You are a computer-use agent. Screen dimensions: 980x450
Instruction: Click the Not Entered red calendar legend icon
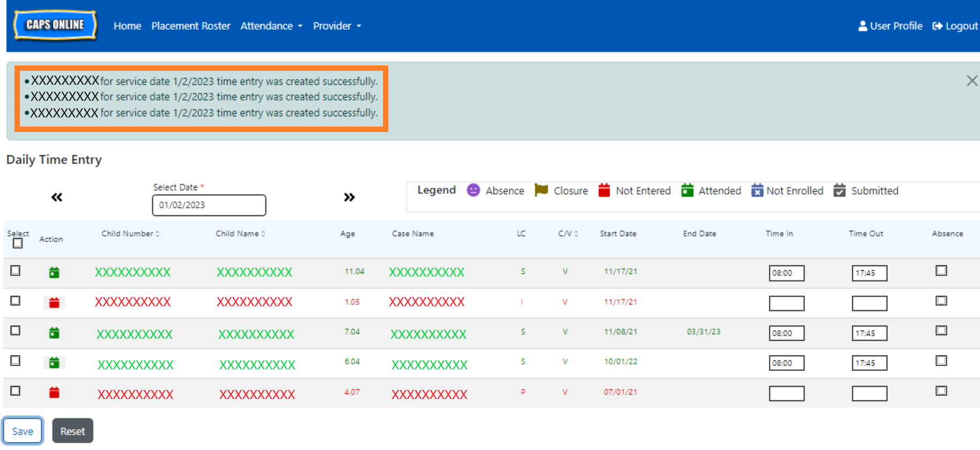coord(604,190)
